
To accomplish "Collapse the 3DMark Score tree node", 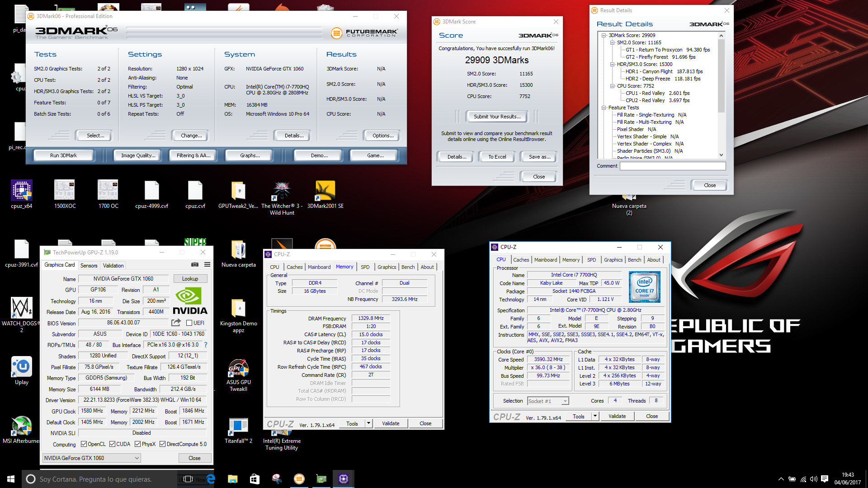I will (x=604, y=35).
